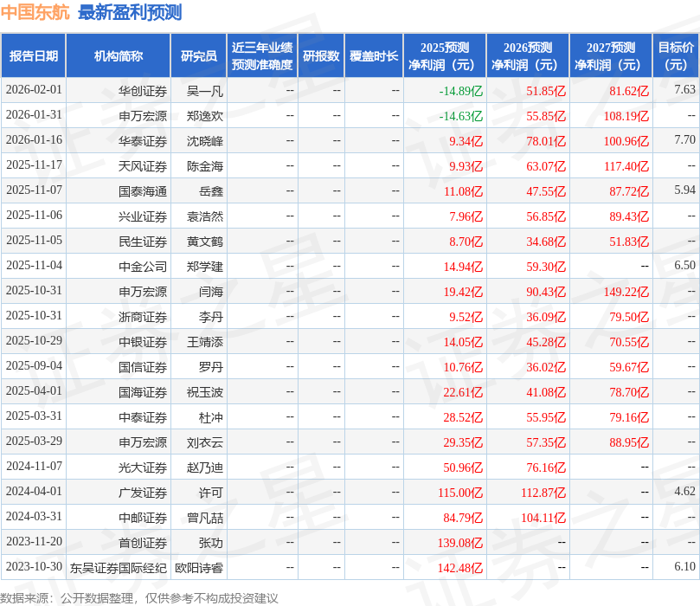Click the 2027预测净利润 column header
This screenshot has width=700, height=606.
[x=611, y=55]
